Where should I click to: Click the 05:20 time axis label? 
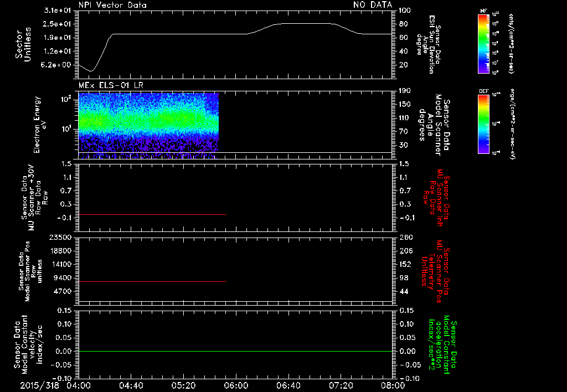pyautogui.click(x=183, y=385)
